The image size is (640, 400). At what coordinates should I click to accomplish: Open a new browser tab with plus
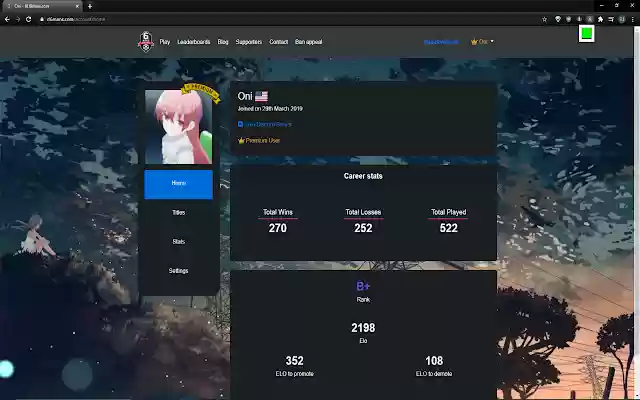pyautogui.click(x=89, y=6)
